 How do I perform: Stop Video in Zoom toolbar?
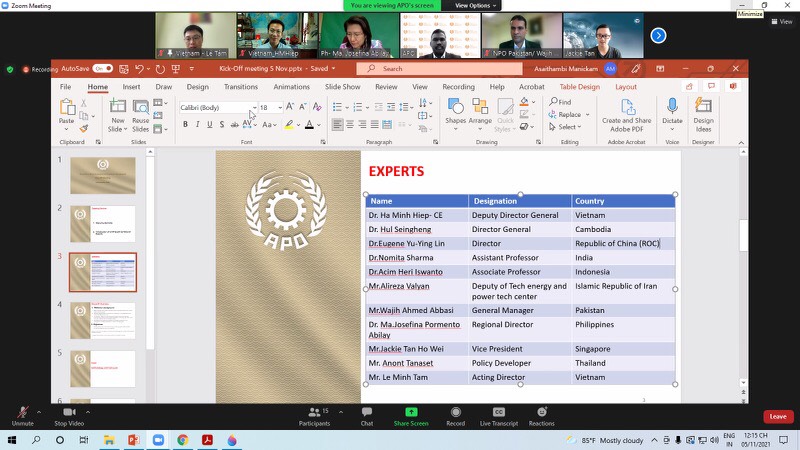[x=69, y=416]
